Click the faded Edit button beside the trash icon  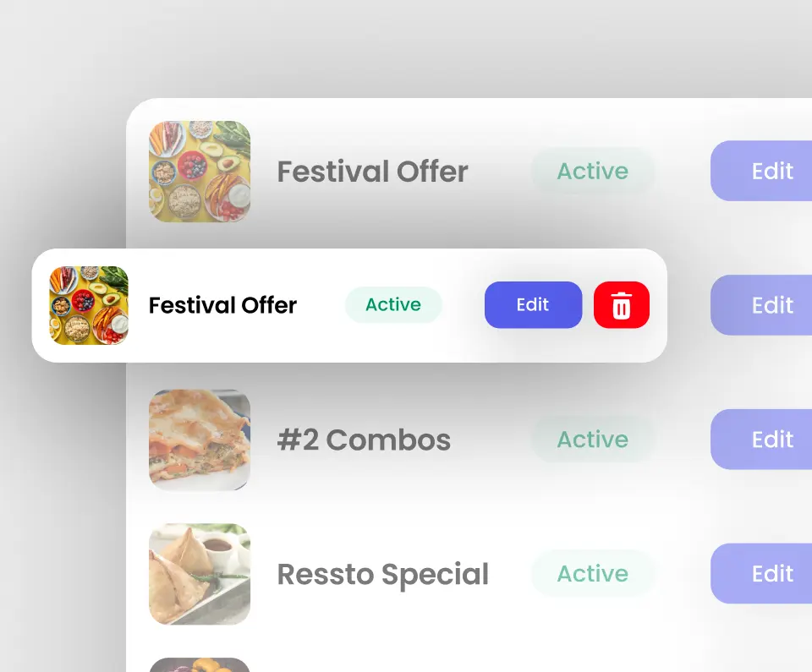(x=761, y=305)
